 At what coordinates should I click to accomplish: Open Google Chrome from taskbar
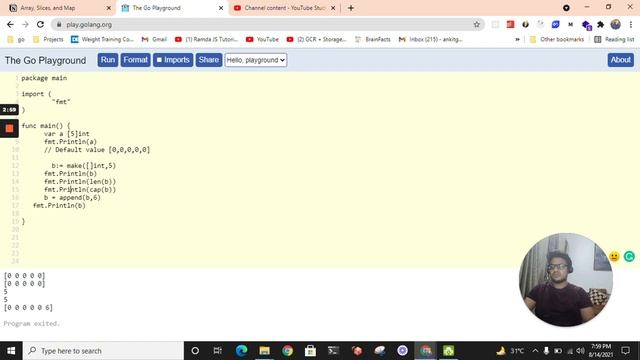pyautogui.click(x=287, y=351)
